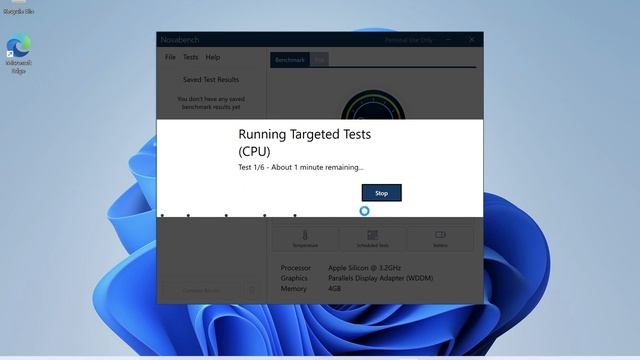
Task: Click the '4GB' memory value
Action: pyautogui.click(x=334, y=288)
